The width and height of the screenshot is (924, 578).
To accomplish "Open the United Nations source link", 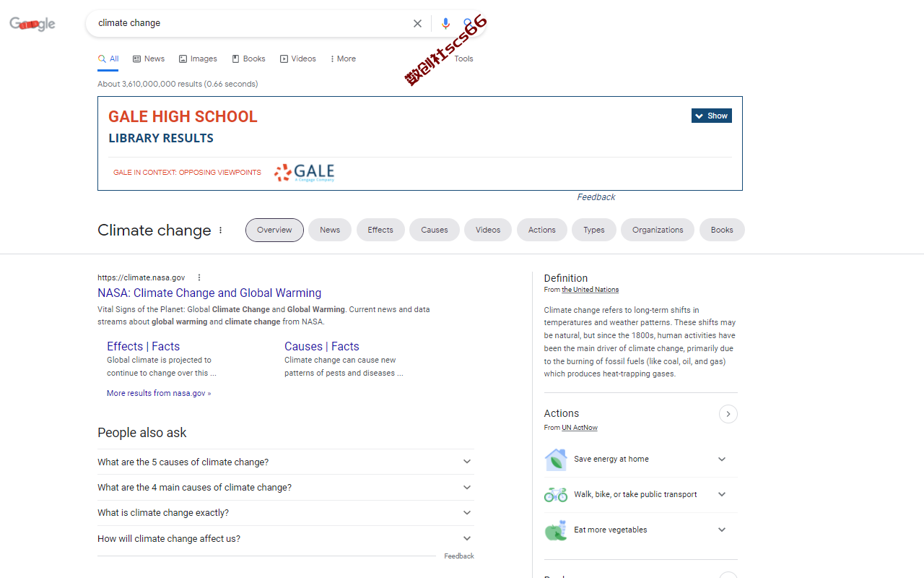I will [590, 290].
